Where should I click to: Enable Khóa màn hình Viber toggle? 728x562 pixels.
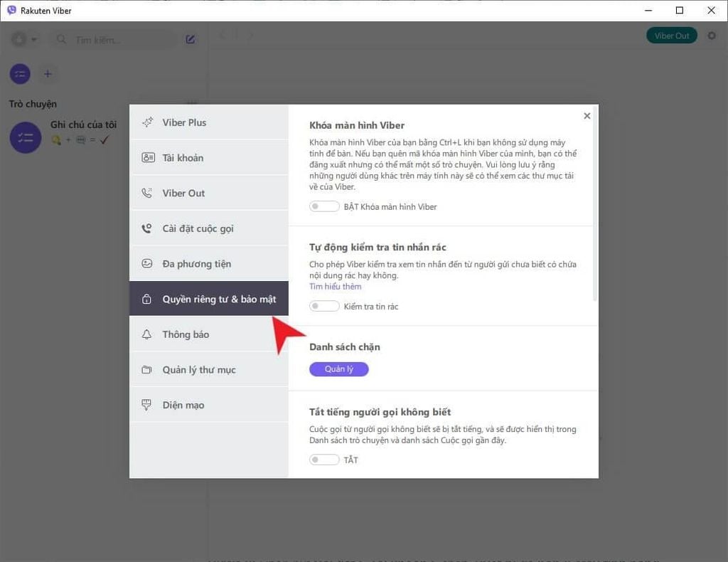(324, 206)
